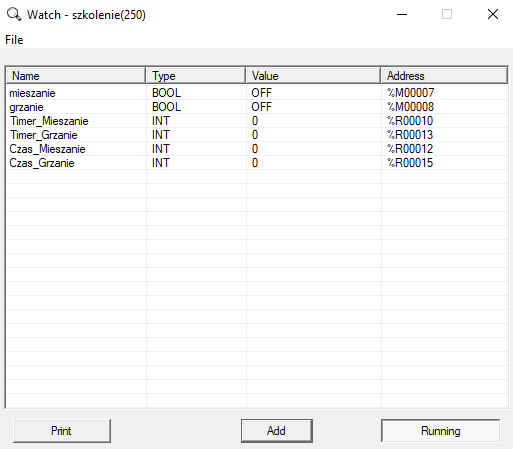The height and width of the screenshot is (449, 513).
Task: Click the Watch magnifier icon in title bar
Action: point(14,15)
